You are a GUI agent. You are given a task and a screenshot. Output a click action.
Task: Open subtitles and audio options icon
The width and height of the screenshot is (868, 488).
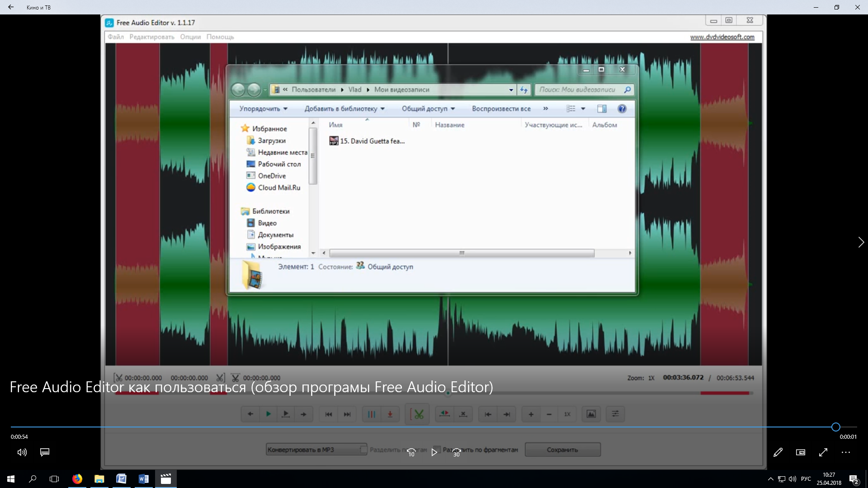(45, 452)
